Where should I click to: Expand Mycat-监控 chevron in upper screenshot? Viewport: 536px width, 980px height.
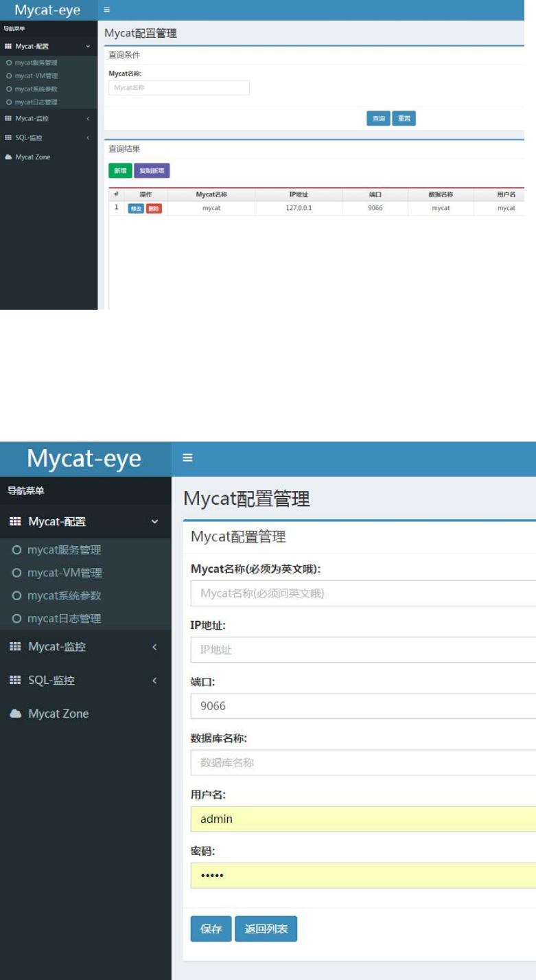[88, 118]
